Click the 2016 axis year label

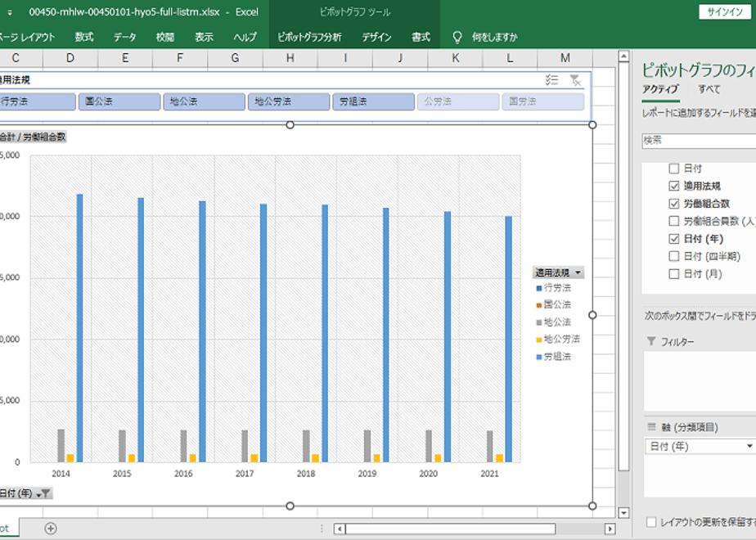click(x=183, y=474)
